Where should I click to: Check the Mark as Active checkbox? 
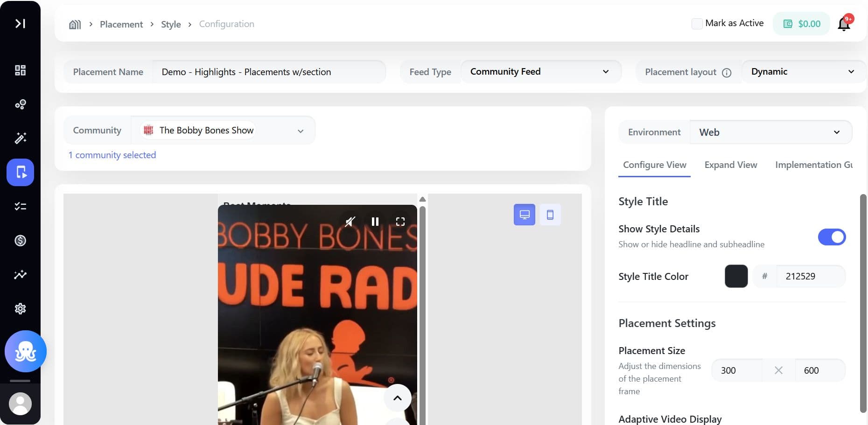[697, 24]
